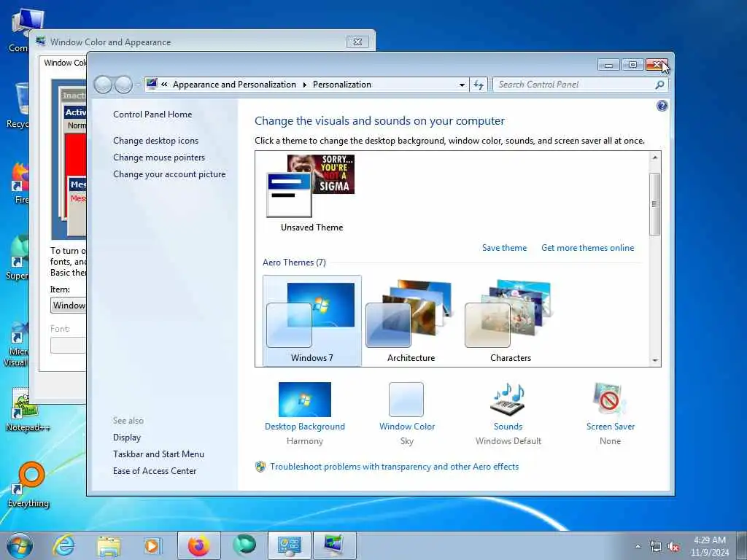Expand the arrow after Appearance and Personalization

[x=304, y=85]
